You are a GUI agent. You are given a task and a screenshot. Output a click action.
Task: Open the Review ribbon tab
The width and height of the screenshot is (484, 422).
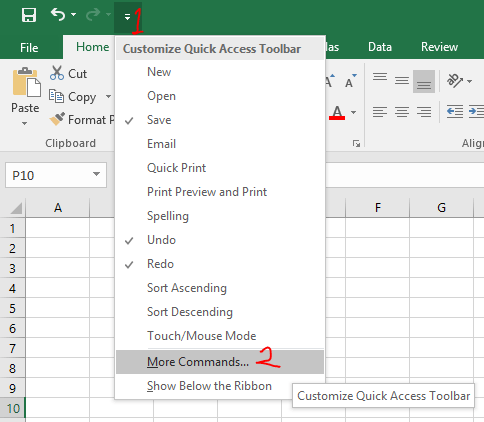tap(439, 47)
